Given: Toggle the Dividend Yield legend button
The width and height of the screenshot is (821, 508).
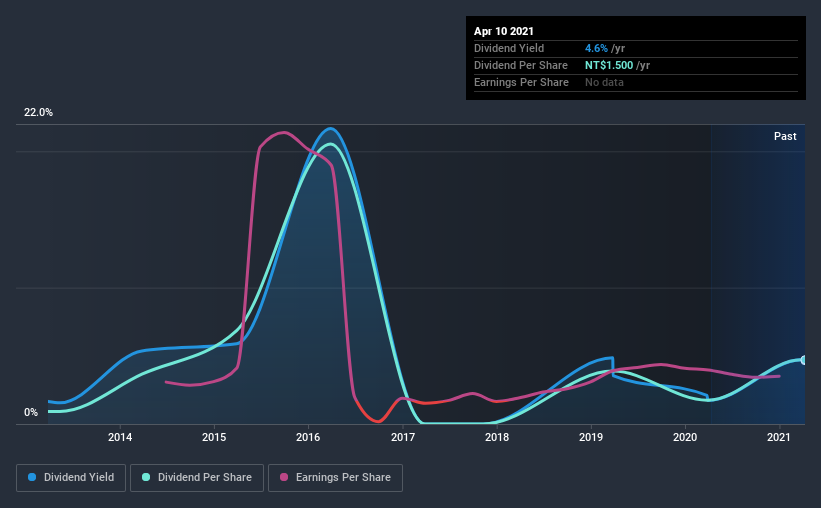Looking at the screenshot, I should [71, 478].
